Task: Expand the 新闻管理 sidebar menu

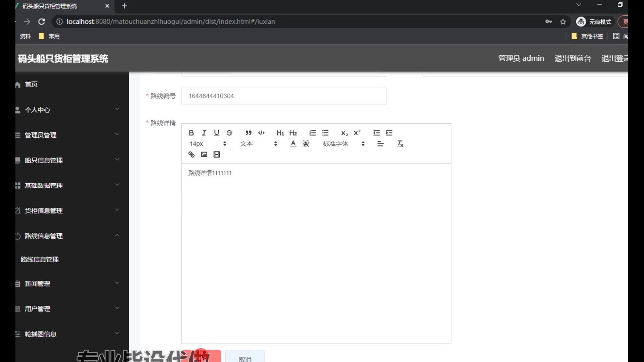Action: coord(72,284)
